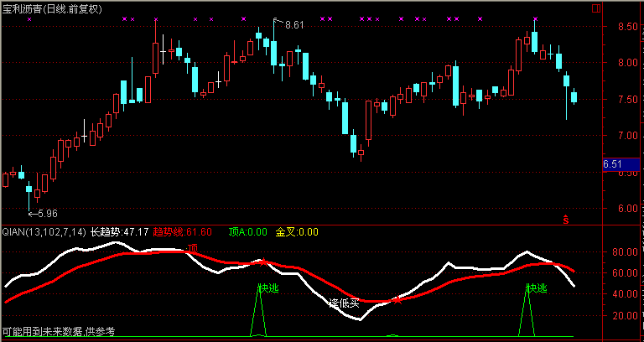644x342 pixels.
Task: Click the yellow 金叉:0.00 label
Action: tap(297, 232)
